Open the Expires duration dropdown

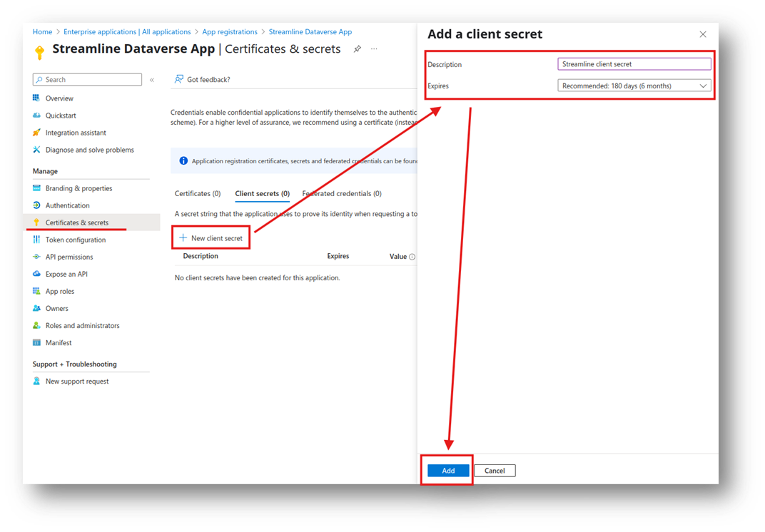pos(634,86)
